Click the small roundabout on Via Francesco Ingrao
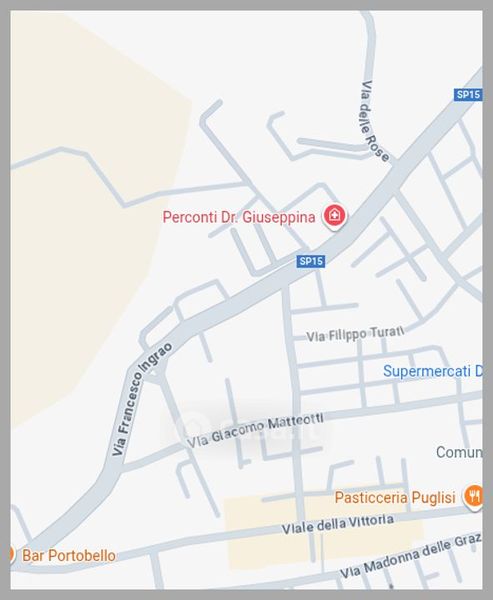 (x=154, y=372)
